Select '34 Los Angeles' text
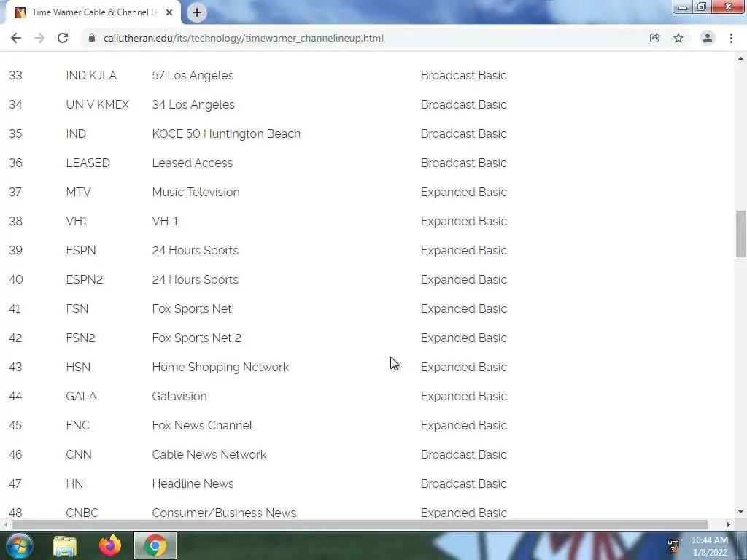Screen dimensions: 747x560 193,105
